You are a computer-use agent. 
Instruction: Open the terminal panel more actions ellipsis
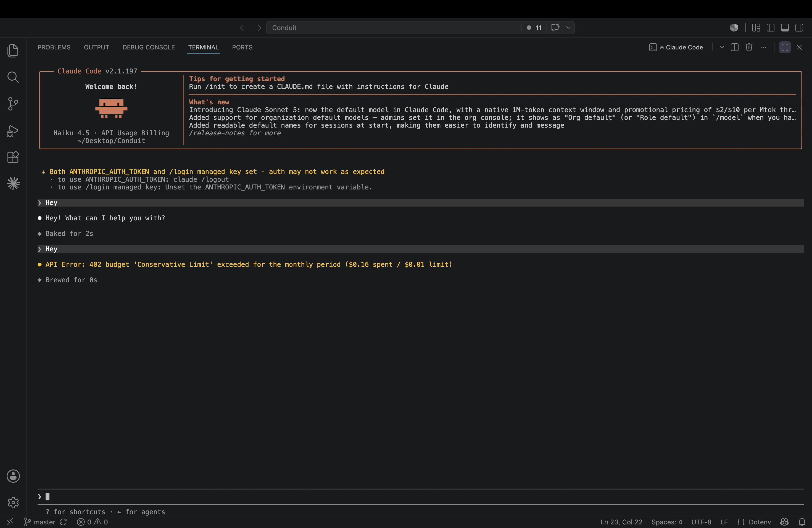pos(763,47)
